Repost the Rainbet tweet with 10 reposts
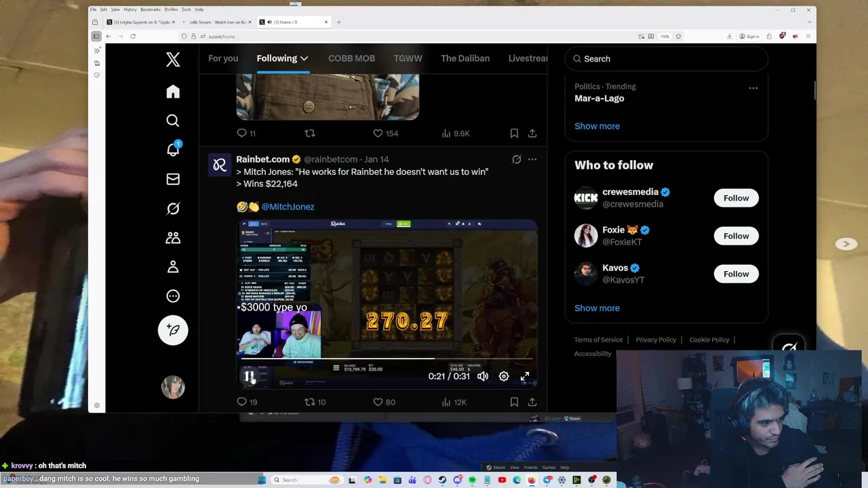This screenshot has width=868, height=488. 315,402
